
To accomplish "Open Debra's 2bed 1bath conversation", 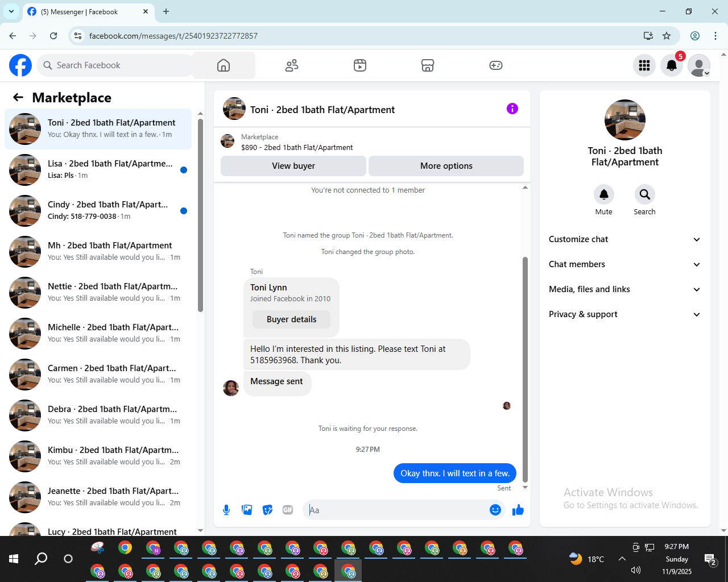I will (x=98, y=415).
